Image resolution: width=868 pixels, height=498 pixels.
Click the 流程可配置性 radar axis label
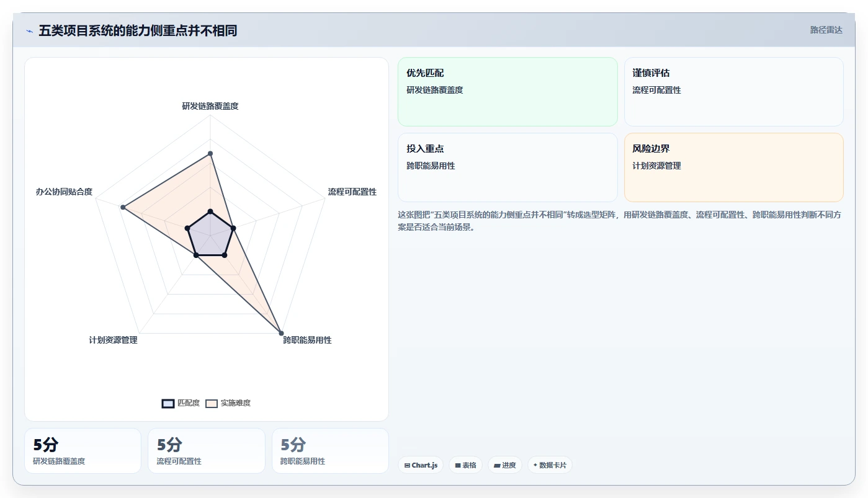coord(352,192)
